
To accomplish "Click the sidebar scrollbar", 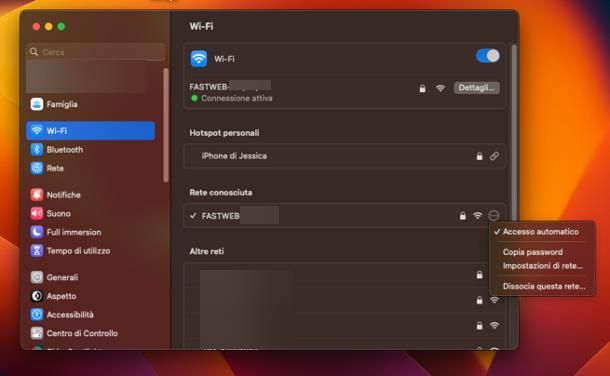I will tap(166, 125).
